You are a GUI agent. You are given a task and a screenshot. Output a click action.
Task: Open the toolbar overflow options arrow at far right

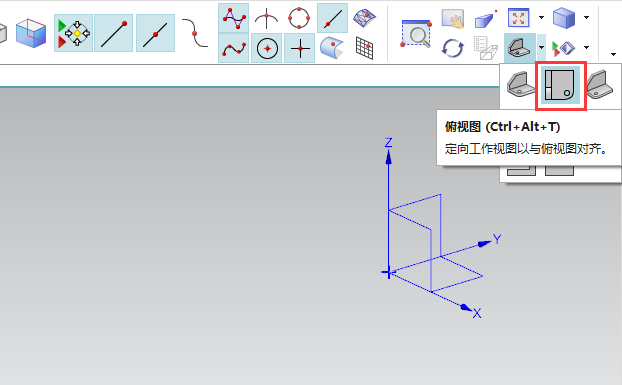[x=613, y=54]
